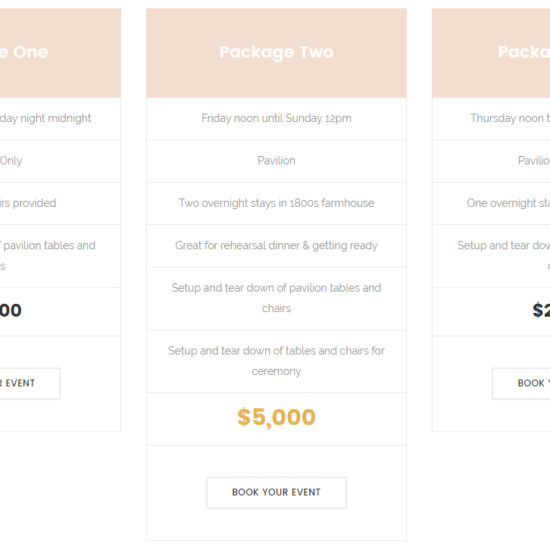Click "Setup and tear" row in third package
550x550 pixels.
click(x=491, y=256)
